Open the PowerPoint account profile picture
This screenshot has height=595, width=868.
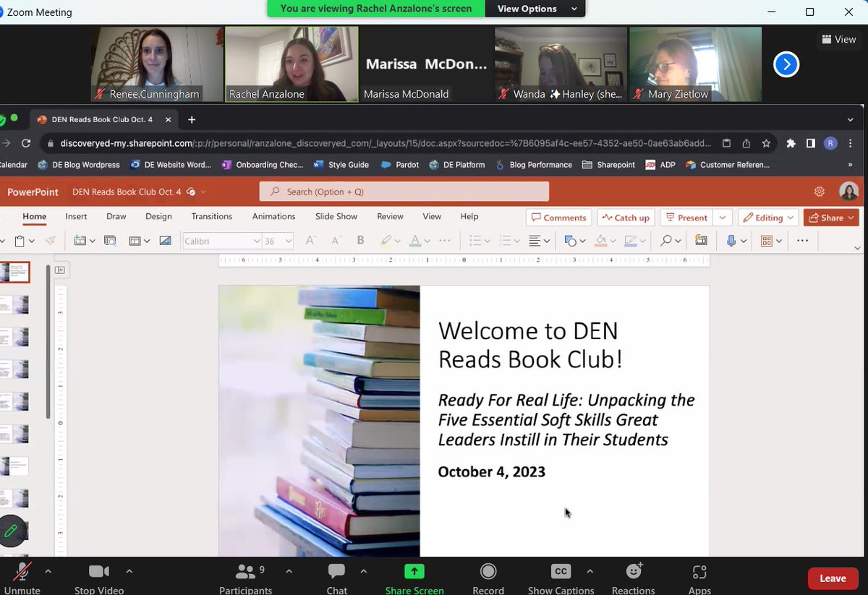tap(848, 192)
